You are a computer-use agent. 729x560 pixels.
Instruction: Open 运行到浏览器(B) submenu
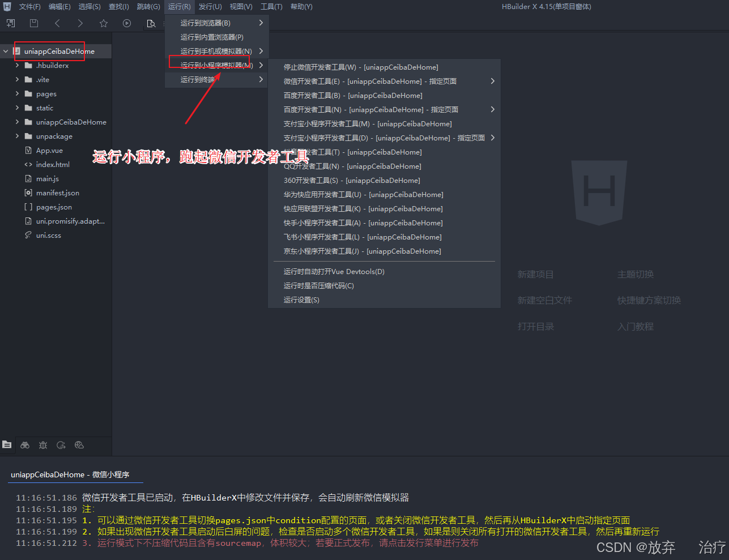click(217, 23)
